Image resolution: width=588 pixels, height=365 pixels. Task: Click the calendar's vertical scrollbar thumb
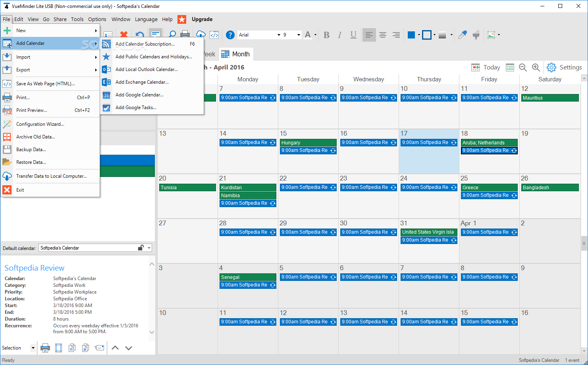tap(584, 243)
